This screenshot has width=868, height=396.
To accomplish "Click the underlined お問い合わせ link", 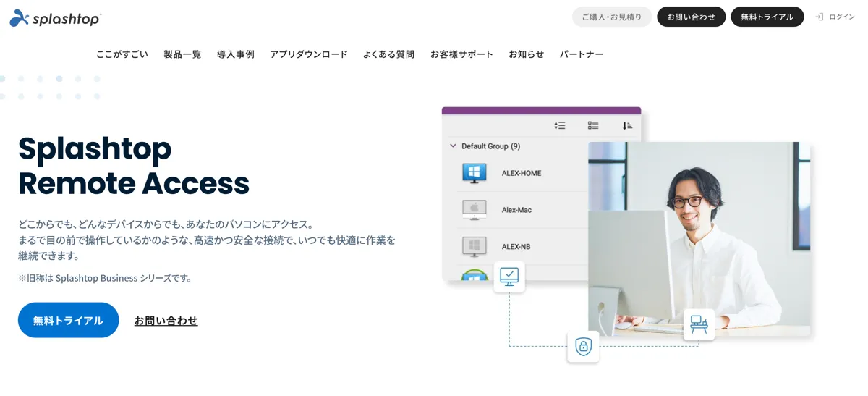I will pos(166,321).
